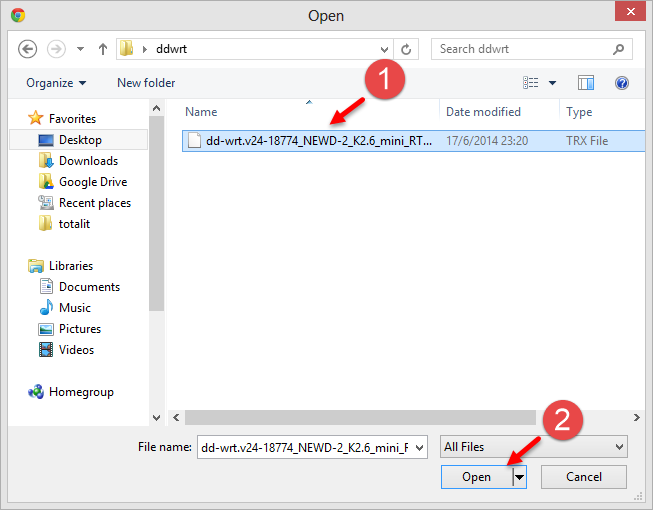Screen dimensions: 653x510
Task: Click the Back navigation arrow
Action: (27, 49)
